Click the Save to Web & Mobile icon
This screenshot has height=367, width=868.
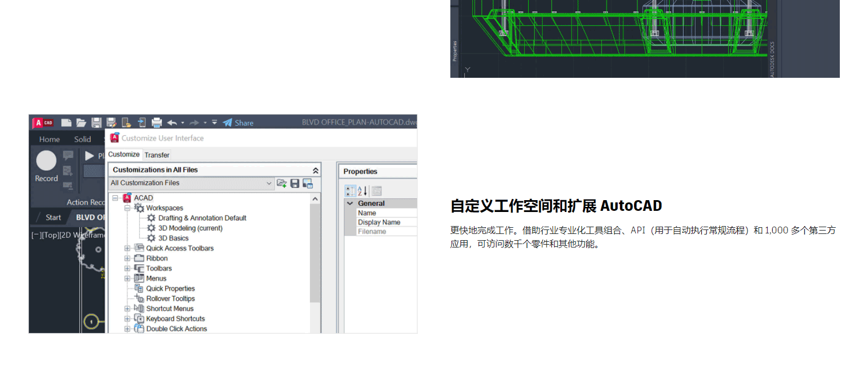[x=141, y=122]
